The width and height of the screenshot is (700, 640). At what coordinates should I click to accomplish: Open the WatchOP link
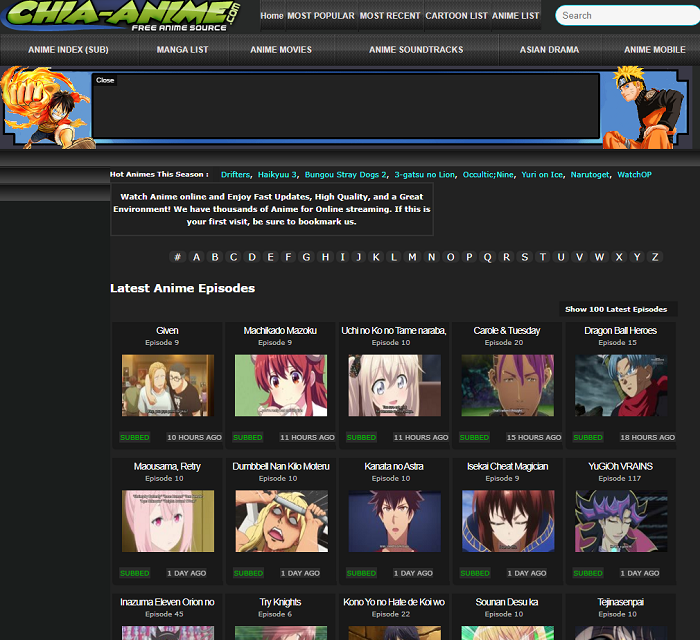coord(634,175)
